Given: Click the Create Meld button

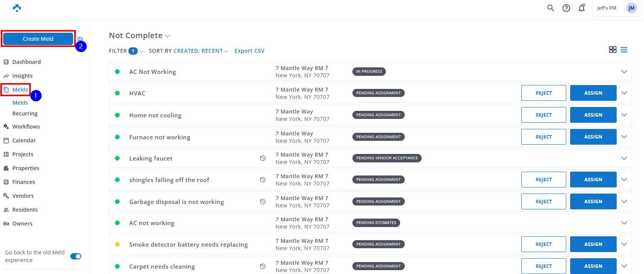Looking at the screenshot, I should point(38,39).
